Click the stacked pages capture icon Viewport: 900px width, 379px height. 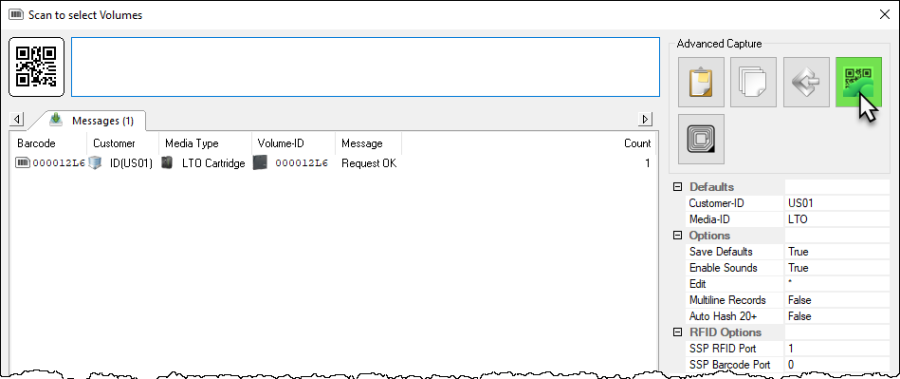(x=753, y=82)
